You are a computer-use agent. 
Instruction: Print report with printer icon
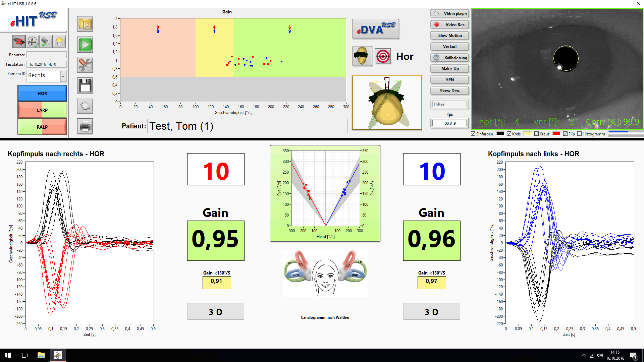point(85,126)
